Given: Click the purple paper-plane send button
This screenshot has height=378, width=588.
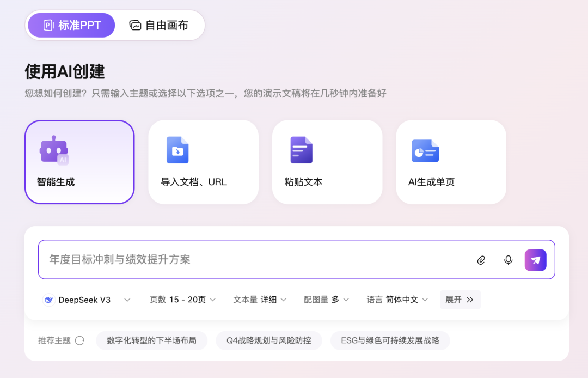Looking at the screenshot, I should [x=535, y=260].
